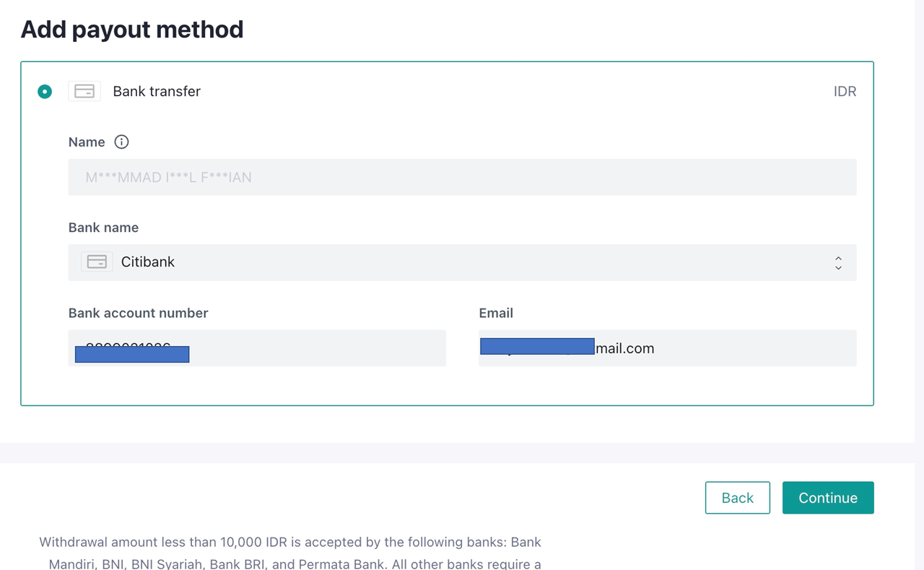This screenshot has height=570, width=924.
Task: Click the Bank account number label
Action: pyautogui.click(x=138, y=313)
